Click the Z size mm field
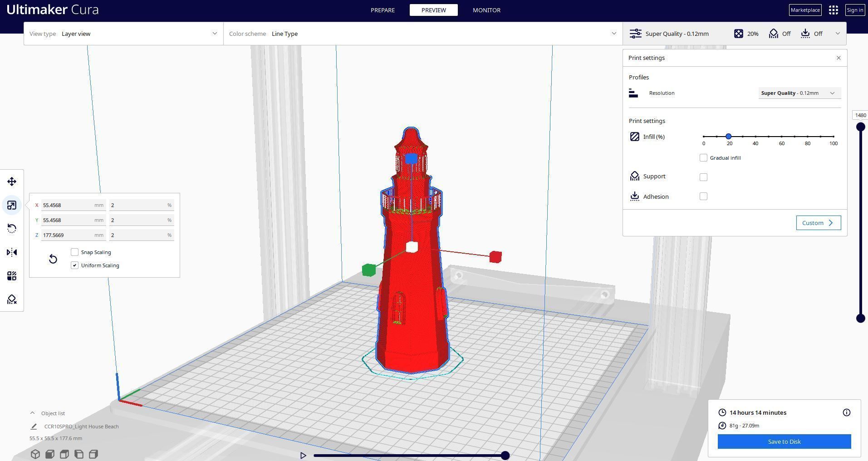The image size is (868, 461). coord(74,235)
